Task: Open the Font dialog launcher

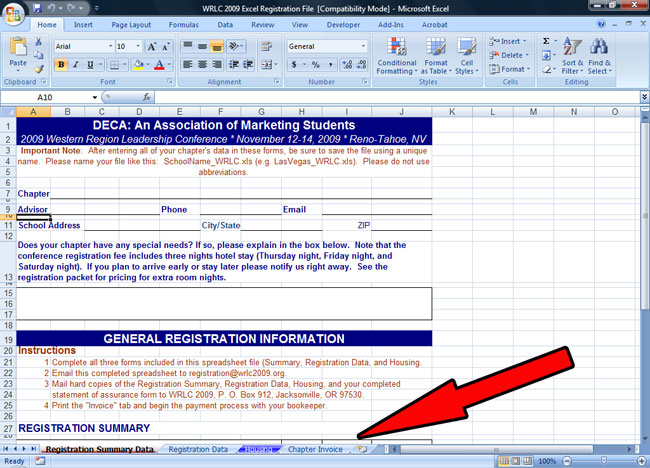Action: (x=170, y=82)
